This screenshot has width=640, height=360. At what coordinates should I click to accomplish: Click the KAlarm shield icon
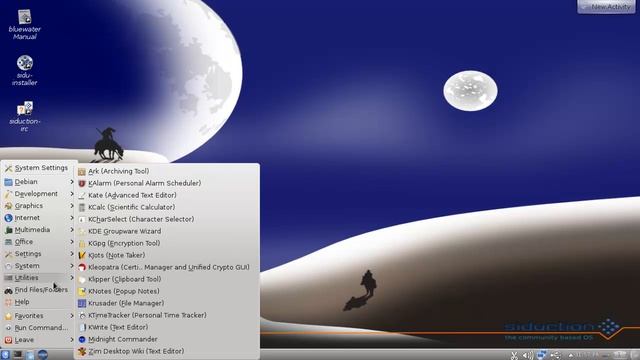point(82,184)
